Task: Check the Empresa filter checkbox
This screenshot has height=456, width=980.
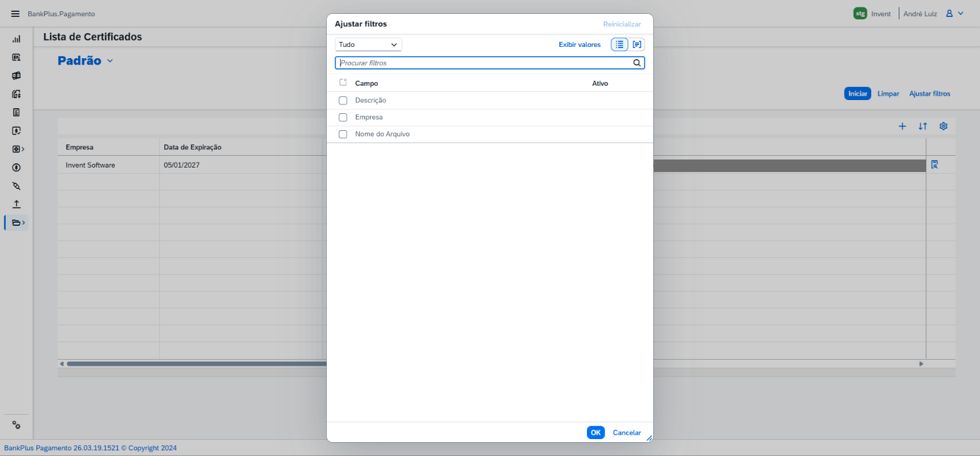Action: click(x=342, y=118)
